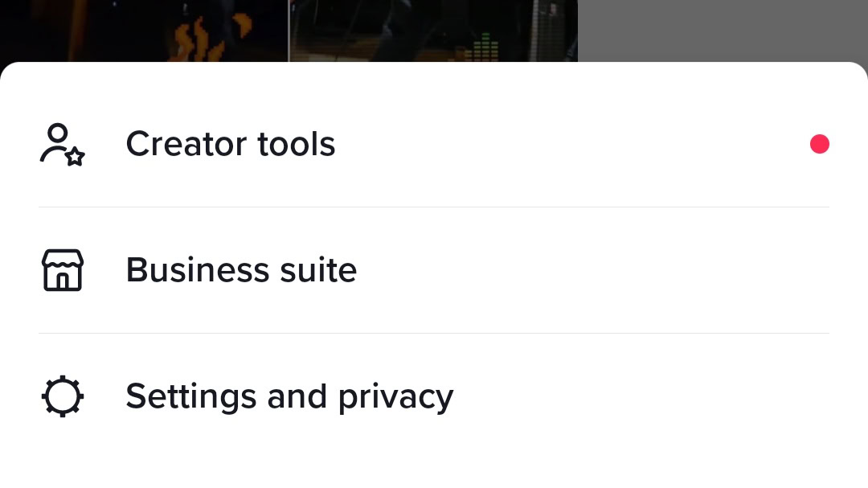Open the video thumbnail with green equalizer bars
This screenshot has width=868, height=488.
click(432, 31)
